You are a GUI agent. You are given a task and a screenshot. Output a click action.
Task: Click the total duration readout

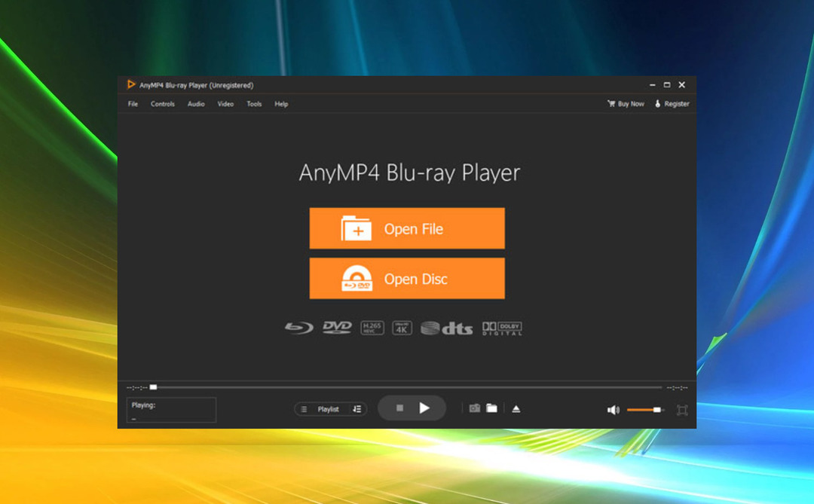[677, 388]
